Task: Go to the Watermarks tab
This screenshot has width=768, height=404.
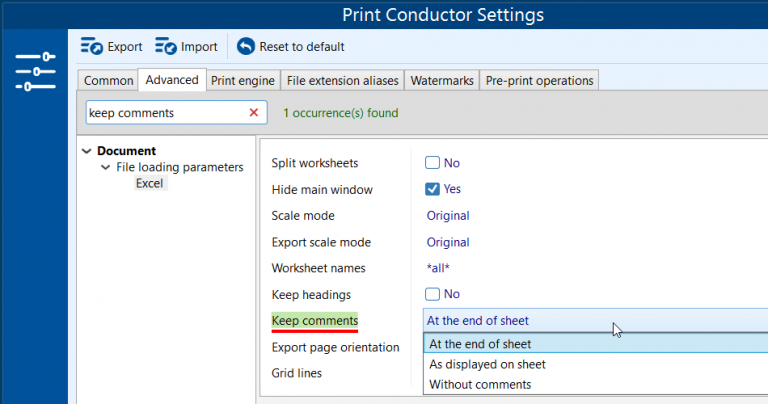Action: pos(441,81)
